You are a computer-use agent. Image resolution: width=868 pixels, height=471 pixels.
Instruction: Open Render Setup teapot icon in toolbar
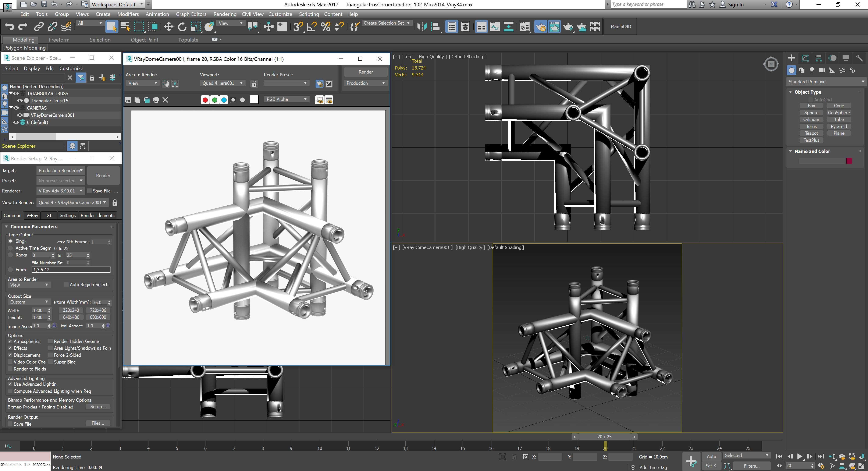click(x=540, y=27)
